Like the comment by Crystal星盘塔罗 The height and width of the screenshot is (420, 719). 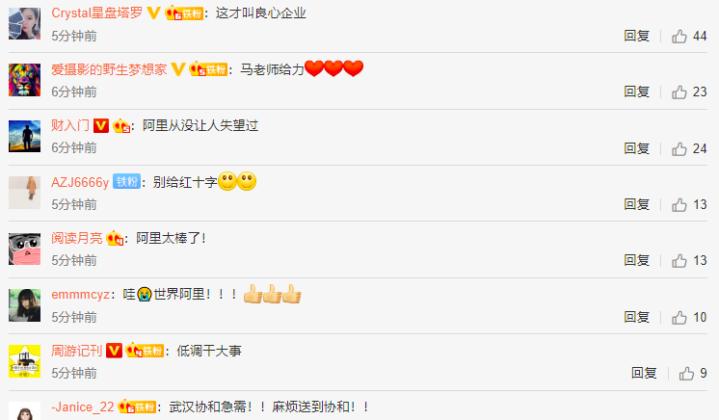pyautogui.click(x=679, y=36)
